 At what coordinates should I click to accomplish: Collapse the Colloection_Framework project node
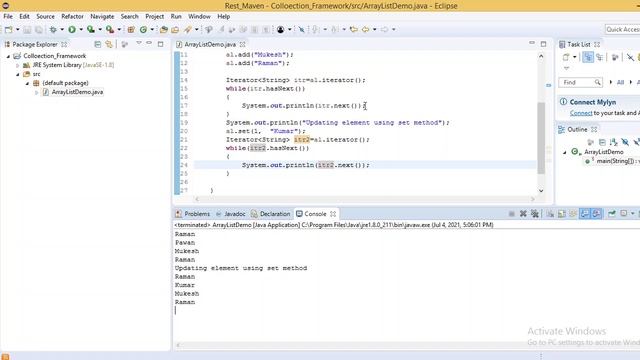click(8, 56)
